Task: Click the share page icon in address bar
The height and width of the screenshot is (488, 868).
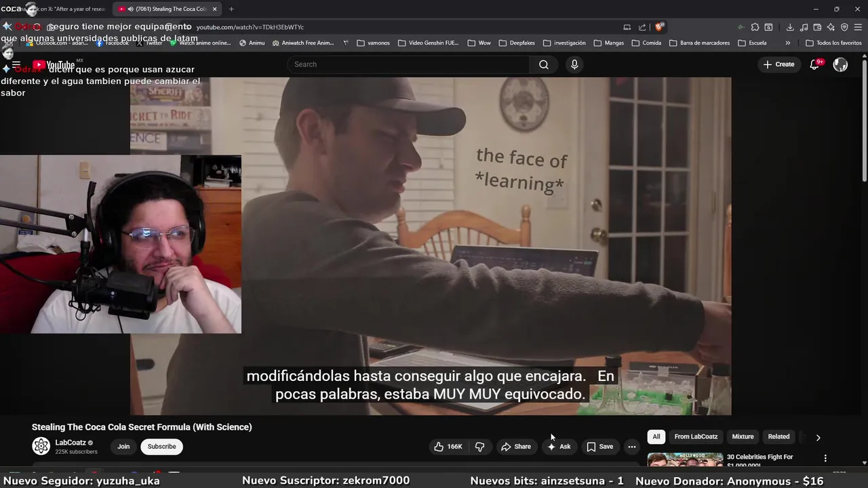Action: pos(642,27)
